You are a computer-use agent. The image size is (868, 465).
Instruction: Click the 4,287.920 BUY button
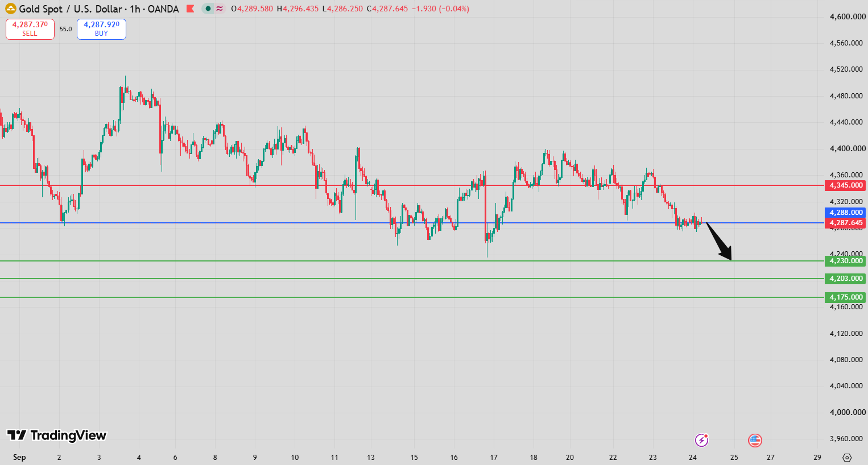click(101, 29)
